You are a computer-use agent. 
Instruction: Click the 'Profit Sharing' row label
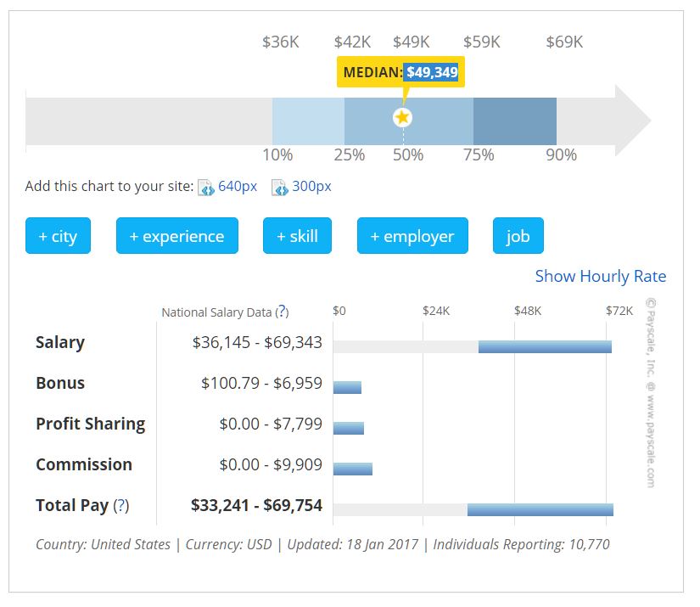pos(91,424)
